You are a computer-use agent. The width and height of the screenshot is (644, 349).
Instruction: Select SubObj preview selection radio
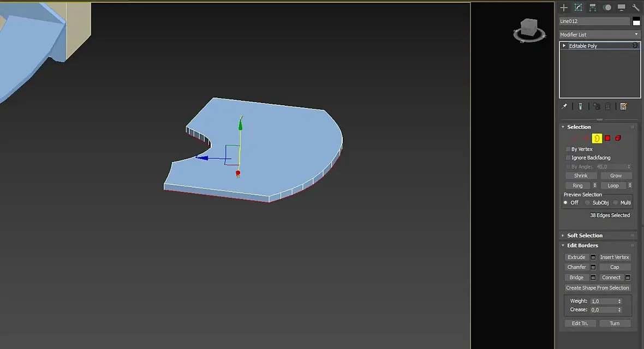[x=587, y=203]
